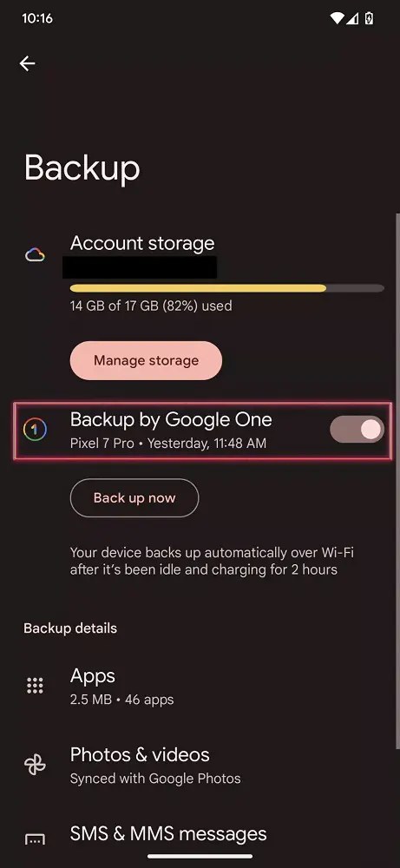Viewport: 400px width, 868px height.
Task: Open the Apps backup details
Action: click(200, 686)
